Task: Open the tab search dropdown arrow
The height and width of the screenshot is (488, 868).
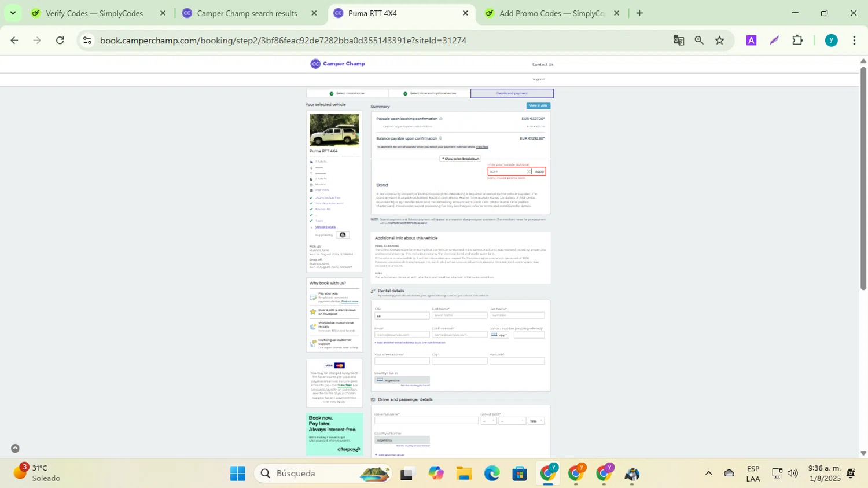Action: tap(13, 13)
